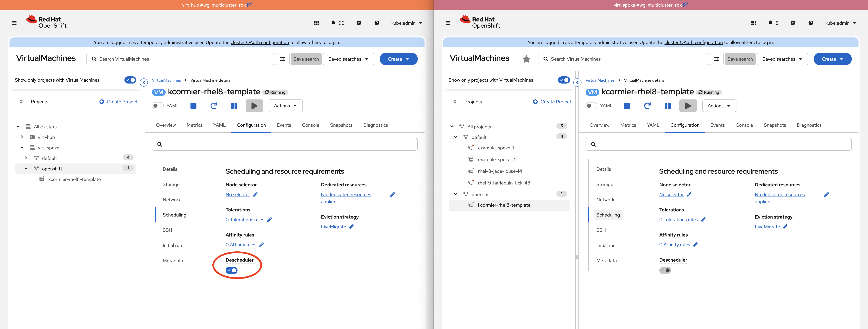Click the right Create Project link

pyautogui.click(x=555, y=102)
